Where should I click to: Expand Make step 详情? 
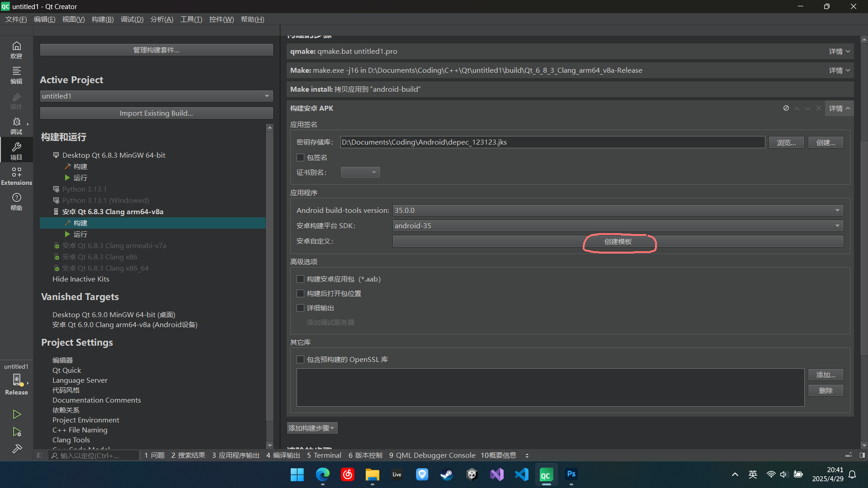(839, 70)
